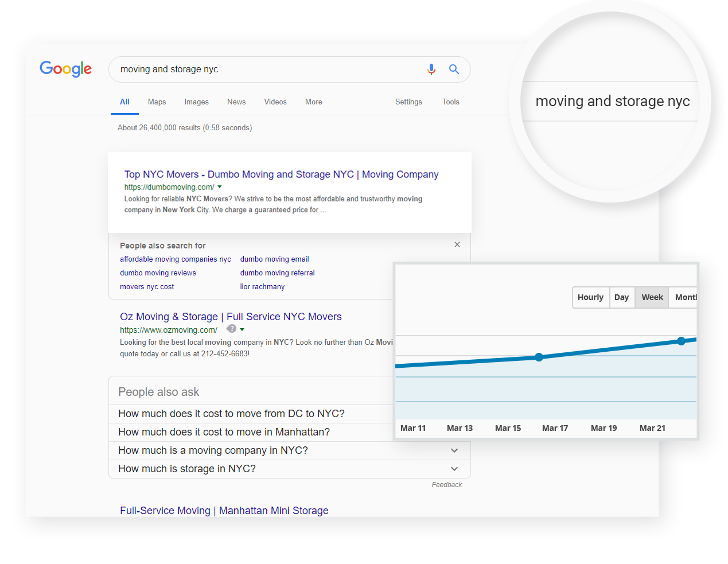Viewport: 728px width, 564px height.
Task: Click the chart data point near Mar 21
Action: point(682,341)
